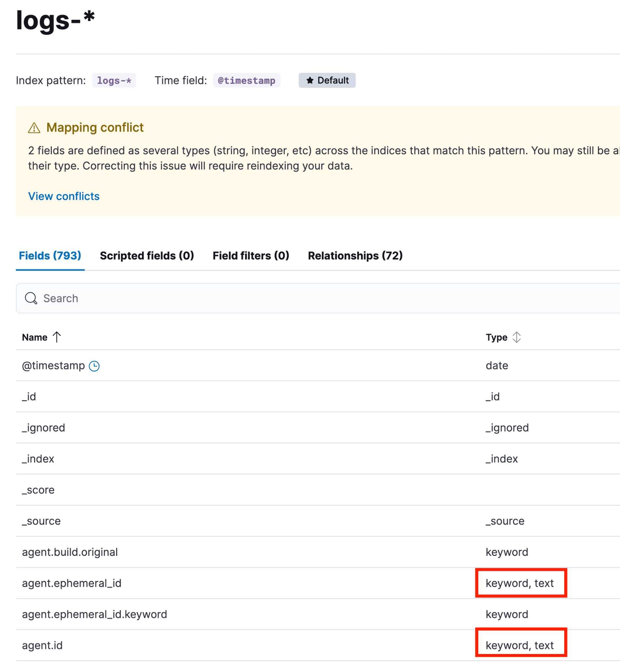Image resolution: width=620 pixels, height=672 pixels.
Task: Click the warning triangle in Mapping conflict banner
Action: pos(34,128)
